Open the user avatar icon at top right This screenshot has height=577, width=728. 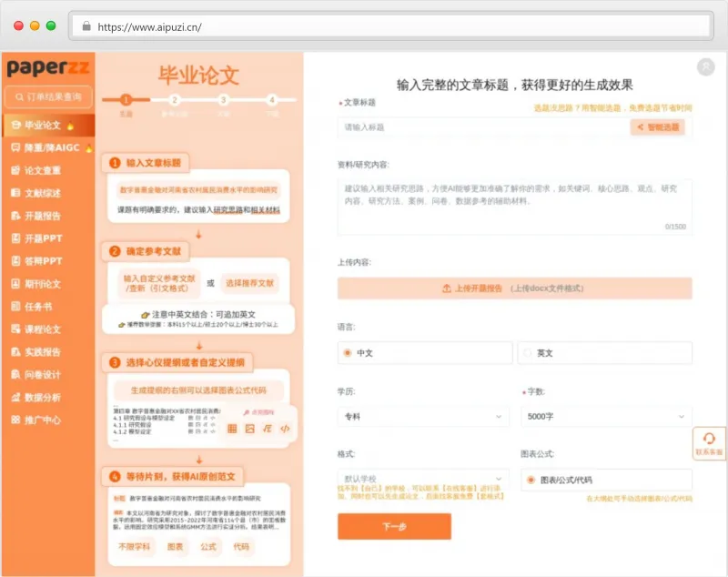tap(705, 67)
